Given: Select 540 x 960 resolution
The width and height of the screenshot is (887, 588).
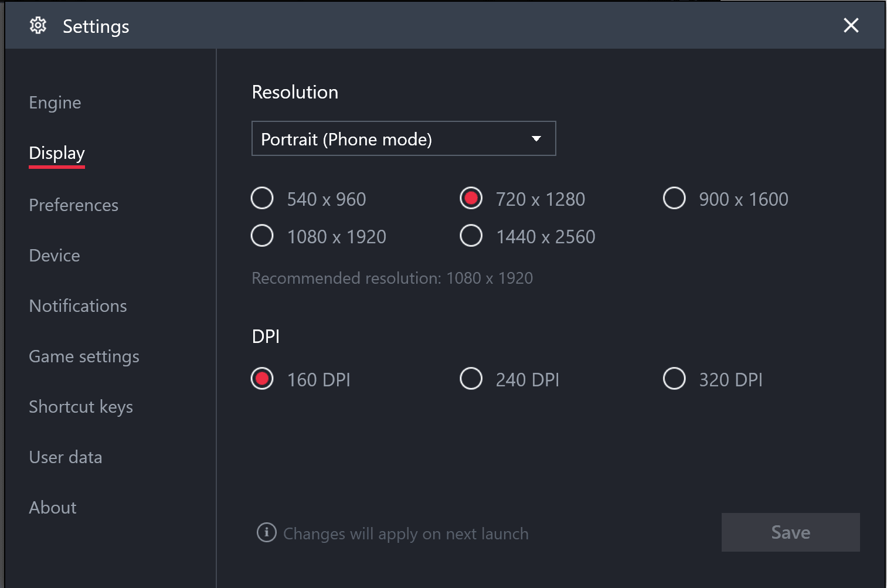Looking at the screenshot, I should pyautogui.click(x=262, y=198).
